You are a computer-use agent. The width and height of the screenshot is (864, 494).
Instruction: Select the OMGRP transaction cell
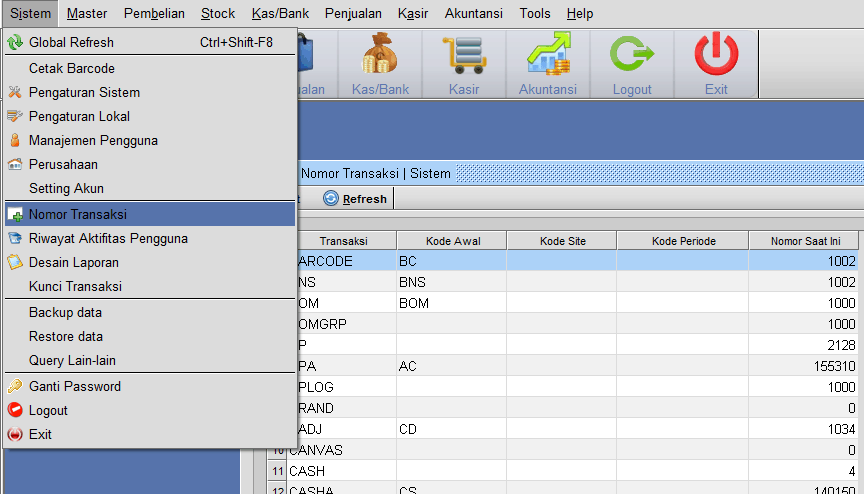pos(347,324)
